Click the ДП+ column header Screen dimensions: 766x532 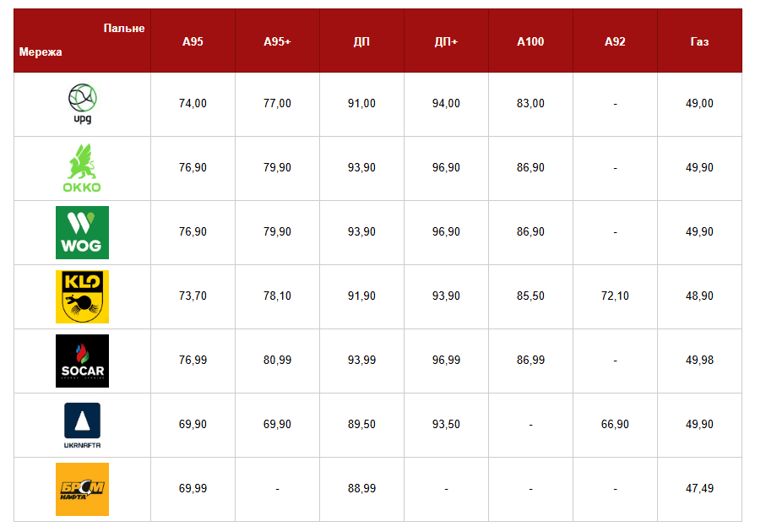(446, 41)
